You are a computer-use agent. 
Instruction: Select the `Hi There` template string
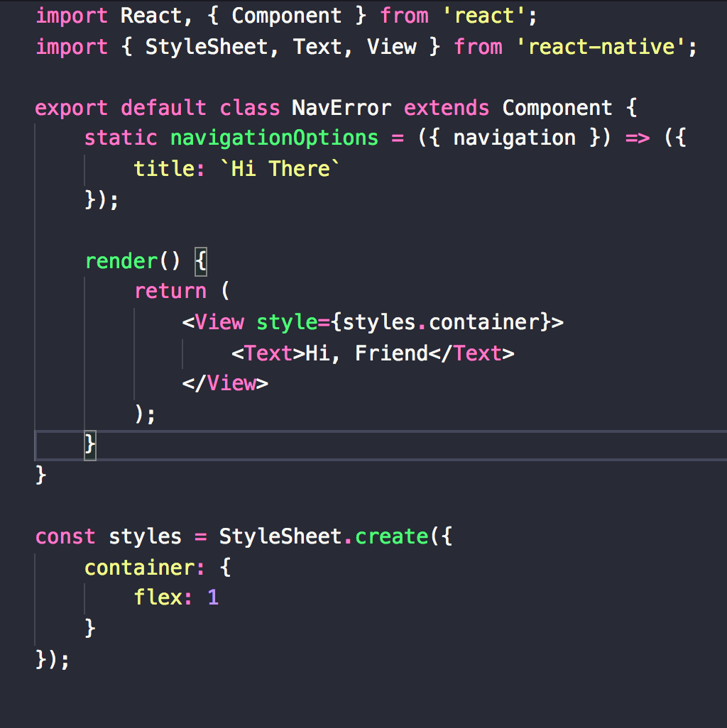click(x=280, y=169)
